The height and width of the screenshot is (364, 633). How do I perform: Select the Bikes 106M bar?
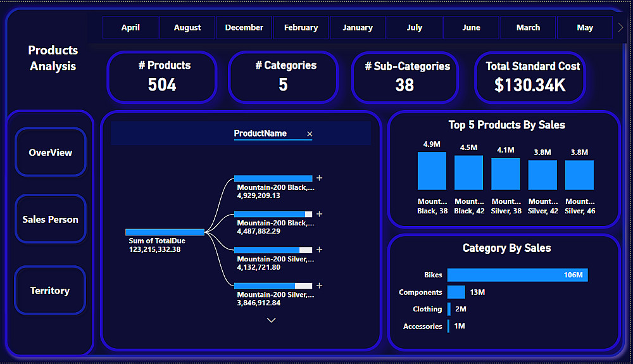click(x=518, y=275)
